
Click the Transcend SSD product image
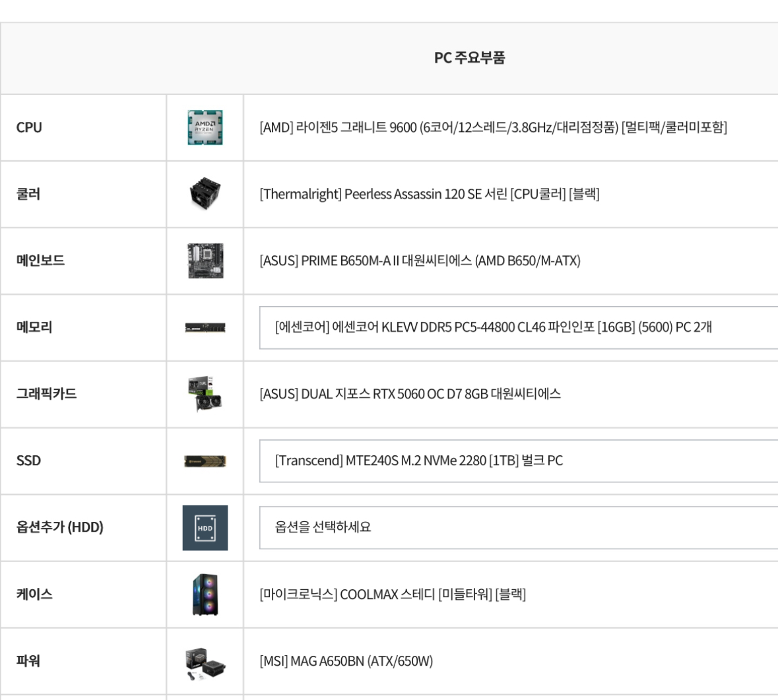205,461
